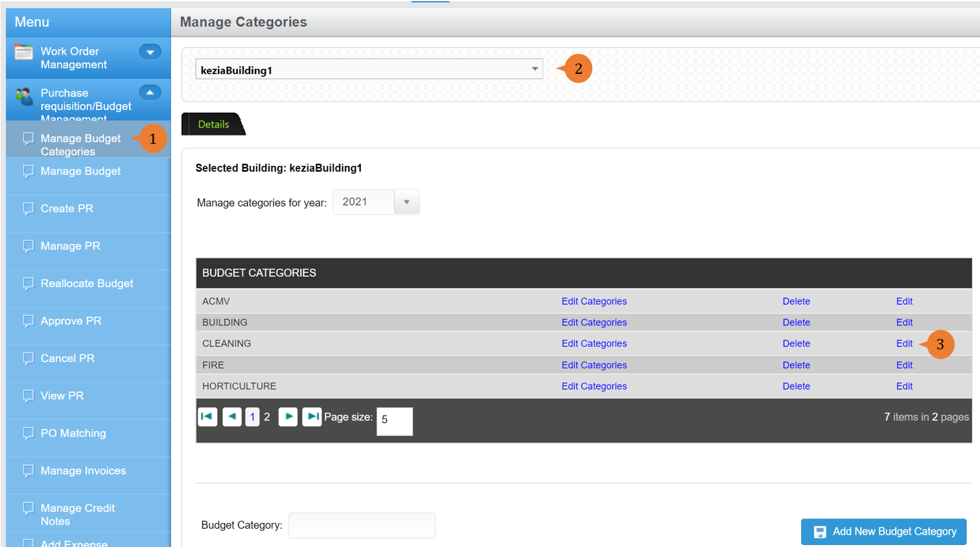Edit the BUILDING category row

point(904,322)
